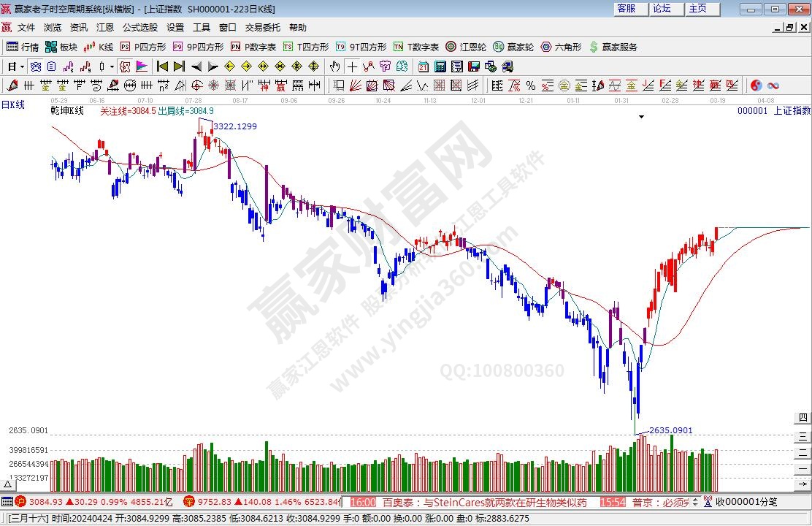
Task: Expand the 日 period dropdown arrow
Action: click(23, 66)
